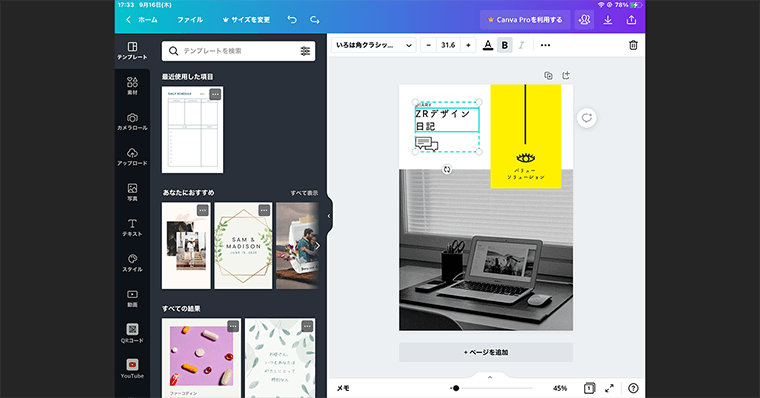Open the search filter settings icon
Image resolution: width=760 pixels, height=398 pixels.
tap(305, 51)
